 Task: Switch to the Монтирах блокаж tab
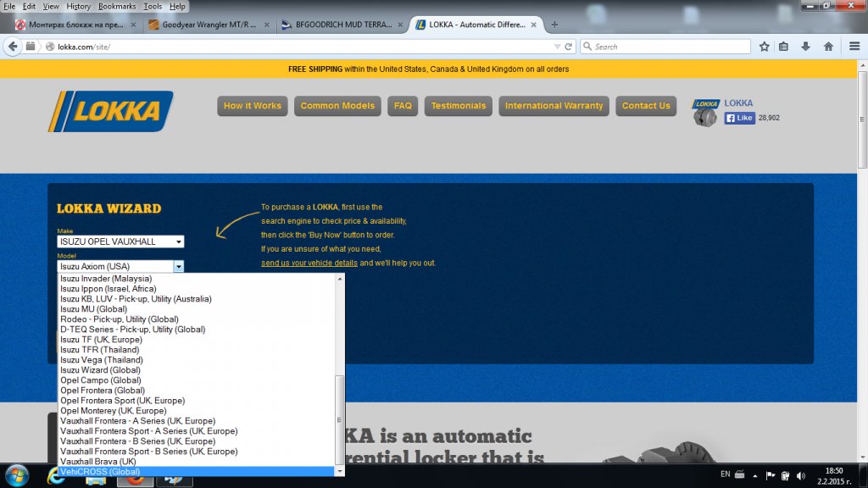pyautogui.click(x=75, y=25)
